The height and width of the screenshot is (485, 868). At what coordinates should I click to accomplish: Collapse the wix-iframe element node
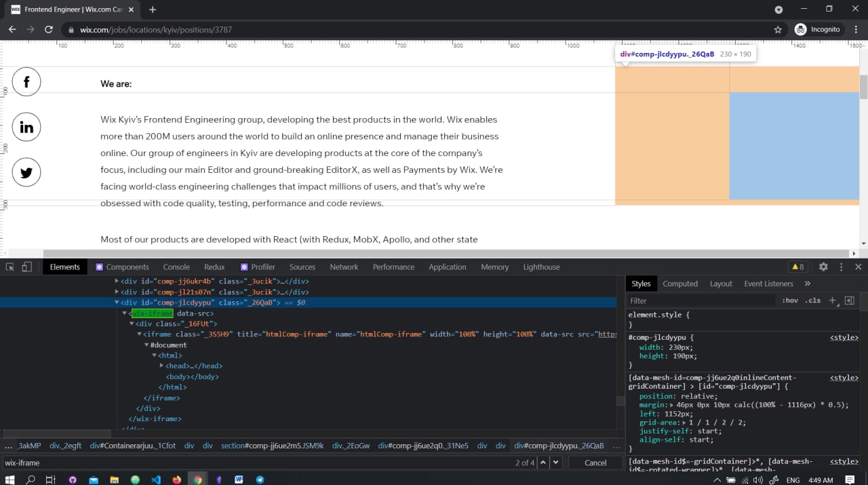(124, 313)
